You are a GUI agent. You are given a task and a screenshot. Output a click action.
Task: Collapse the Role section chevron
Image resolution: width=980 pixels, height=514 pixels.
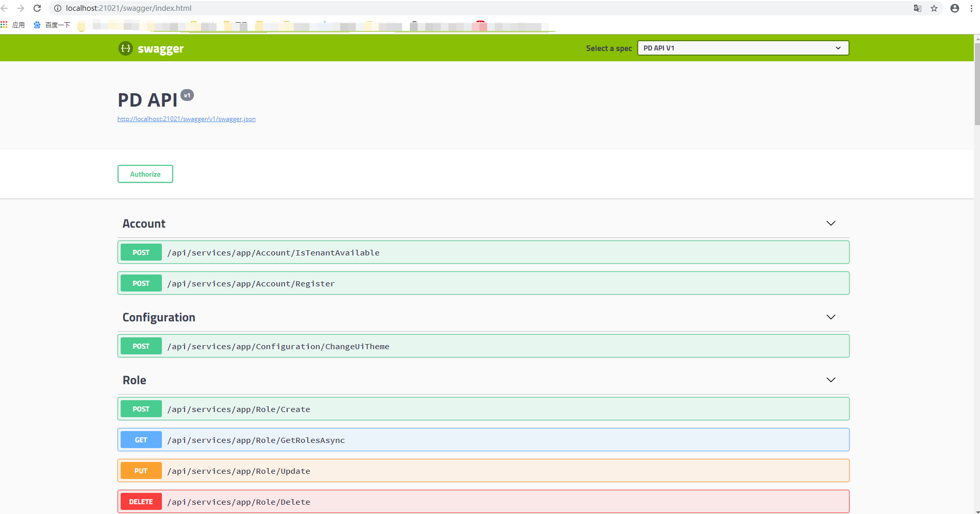(x=830, y=380)
